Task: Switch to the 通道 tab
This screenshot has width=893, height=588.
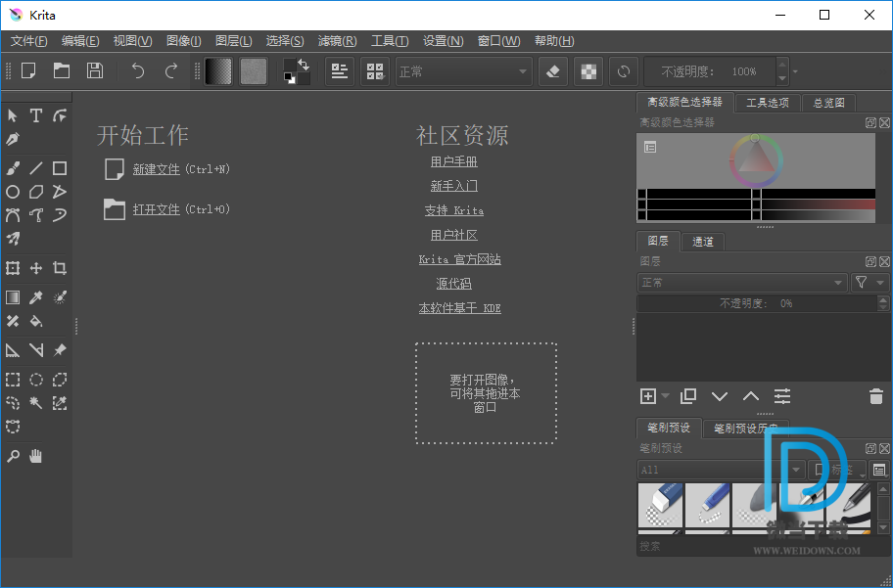Action: click(702, 242)
